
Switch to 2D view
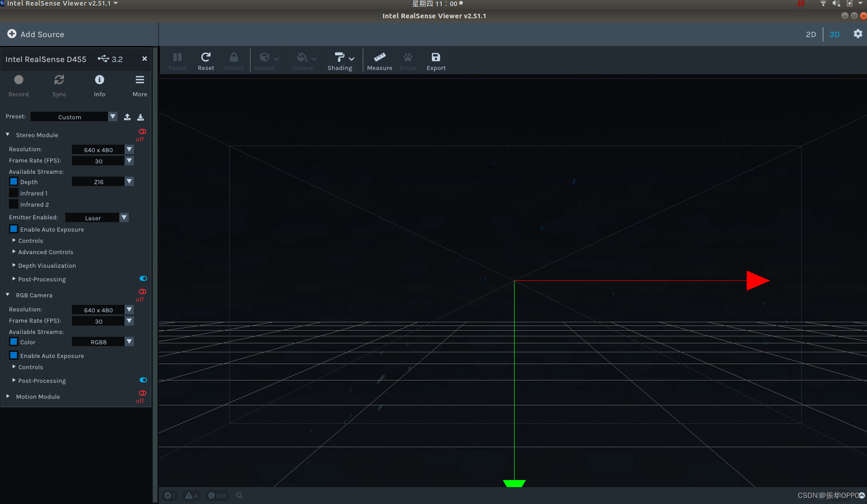[x=811, y=34]
